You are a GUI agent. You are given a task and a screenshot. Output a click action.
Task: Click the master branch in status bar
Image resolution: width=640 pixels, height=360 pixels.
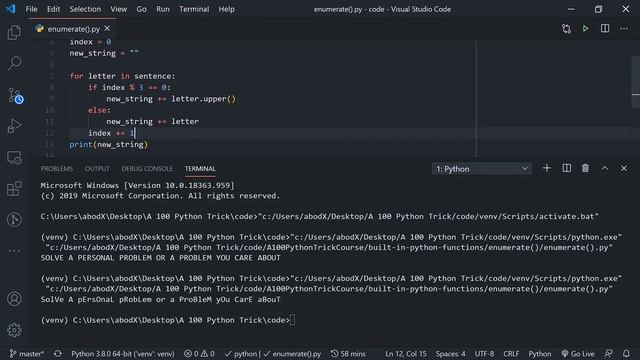click(27, 353)
